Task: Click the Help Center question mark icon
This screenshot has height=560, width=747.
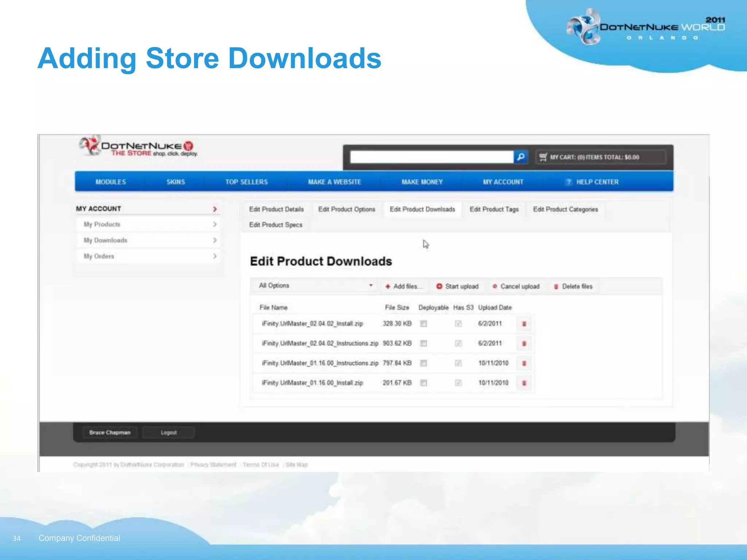Action: point(568,182)
